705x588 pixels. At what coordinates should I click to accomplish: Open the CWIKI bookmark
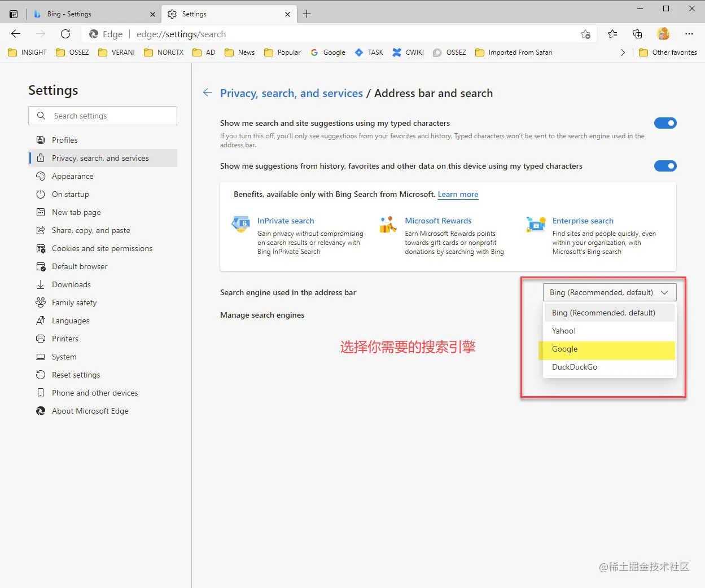click(408, 52)
